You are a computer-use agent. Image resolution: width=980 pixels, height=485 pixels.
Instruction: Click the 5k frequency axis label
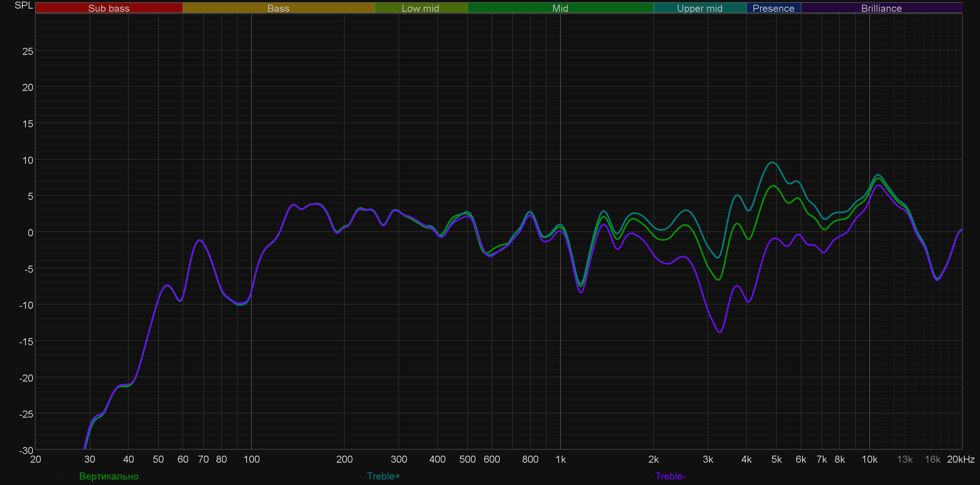tap(776, 459)
